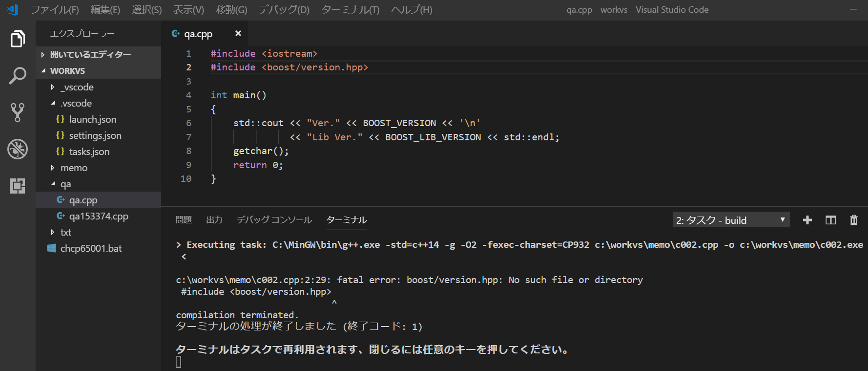Click line number 1 in editor gutter
Image resolution: width=868 pixels, height=371 pixels.
point(189,54)
